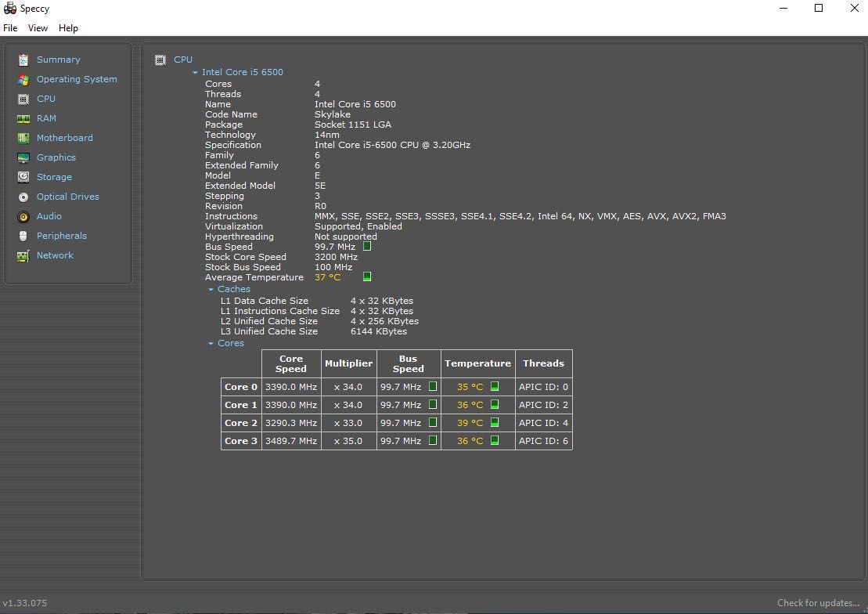Image resolution: width=868 pixels, height=614 pixels.
Task: Click Core 1 temperature green indicator
Action: (495, 405)
